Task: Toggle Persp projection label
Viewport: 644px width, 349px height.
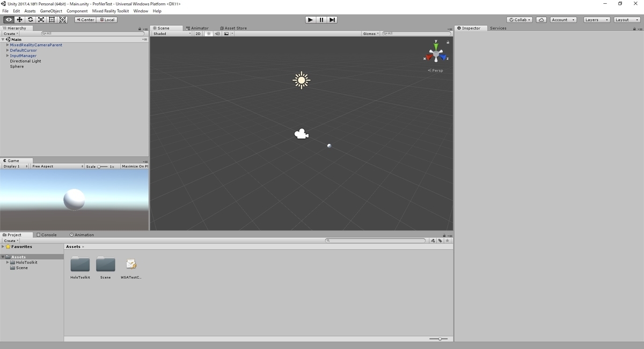Action: 436,70
